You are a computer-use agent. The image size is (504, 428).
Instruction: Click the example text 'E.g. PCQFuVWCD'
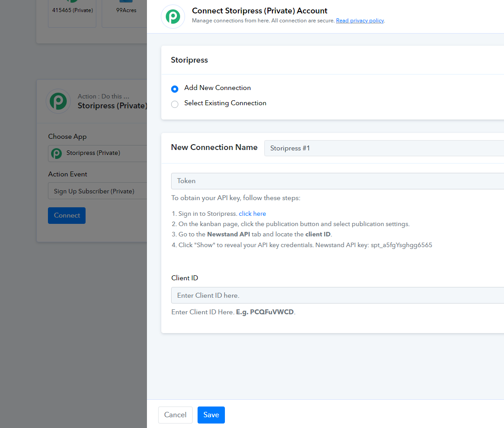tap(265, 312)
